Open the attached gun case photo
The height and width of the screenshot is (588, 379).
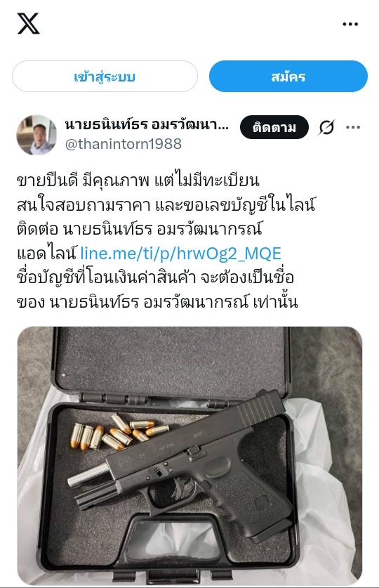click(189, 456)
